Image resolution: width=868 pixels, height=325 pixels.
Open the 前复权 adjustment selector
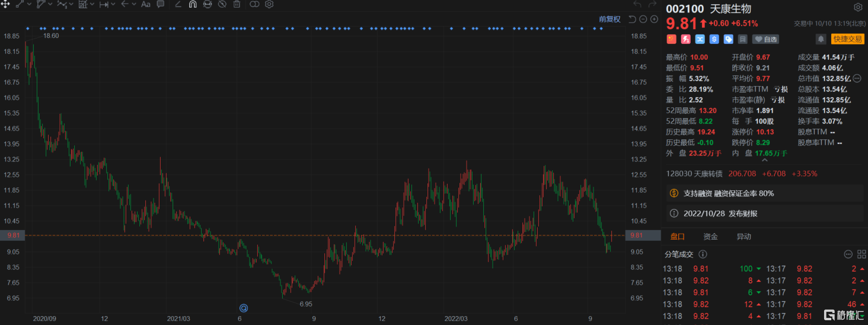pyautogui.click(x=609, y=19)
